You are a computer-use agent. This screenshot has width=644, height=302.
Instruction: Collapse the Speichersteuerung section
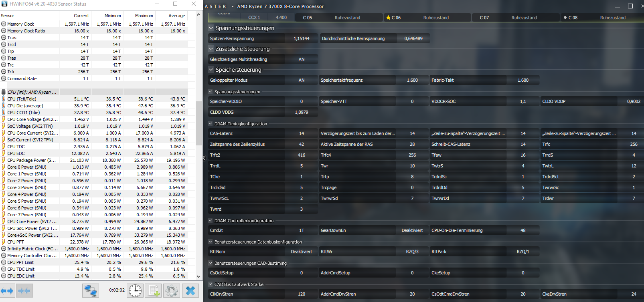click(211, 70)
